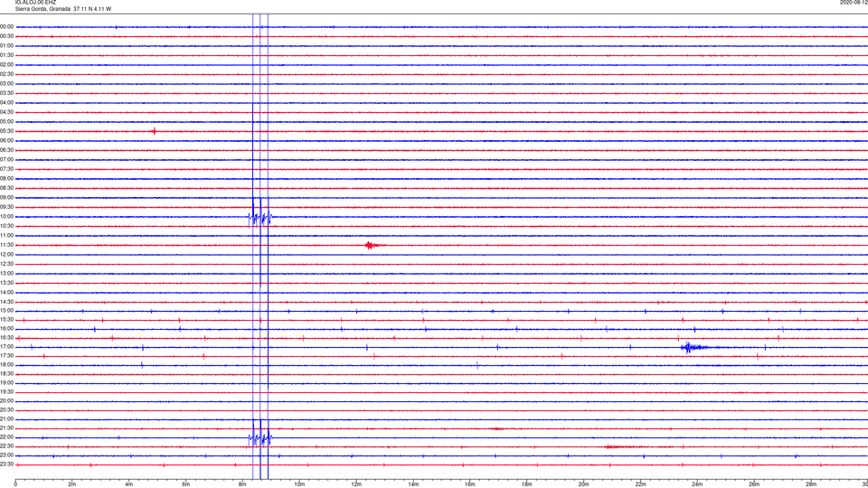
Task: Click the 8m tick label on time axis
Action: [x=242, y=484]
